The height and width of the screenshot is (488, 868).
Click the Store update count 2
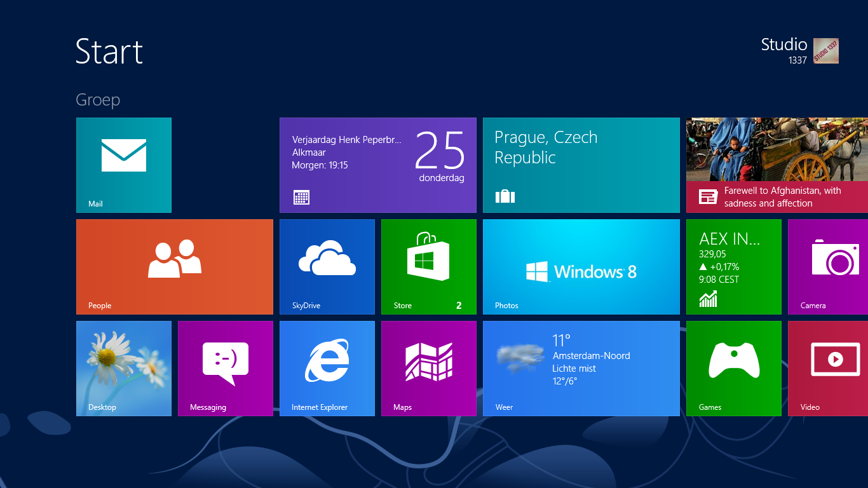(459, 306)
